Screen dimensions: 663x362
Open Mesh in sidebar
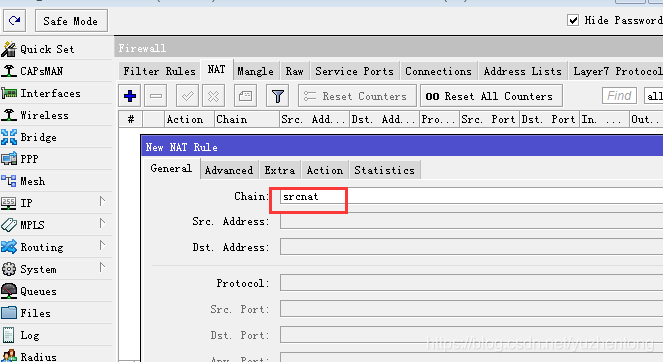[23, 181]
